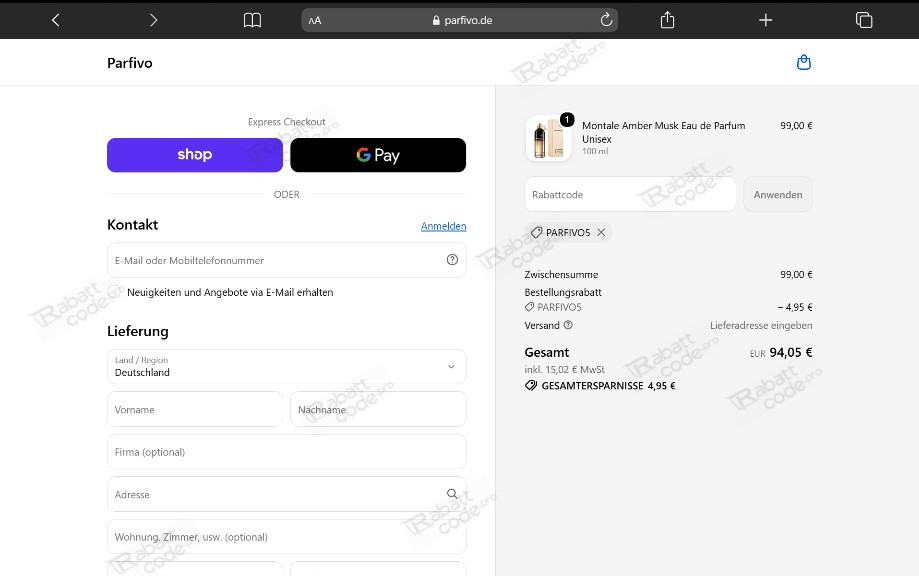
Task: Click the help icon in email field
Action: (x=452, y=260)
